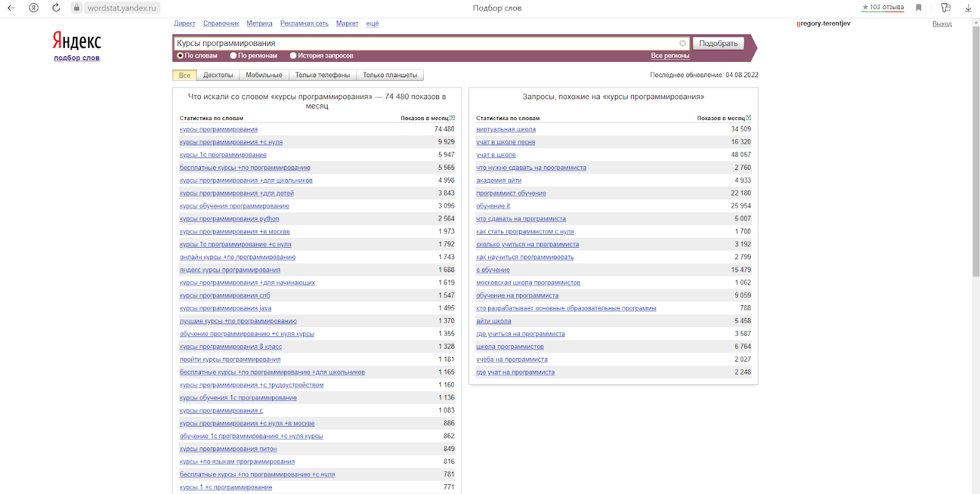Open similar query где учат на программиста
Screen dimensions: 980x494
(515, 373)
